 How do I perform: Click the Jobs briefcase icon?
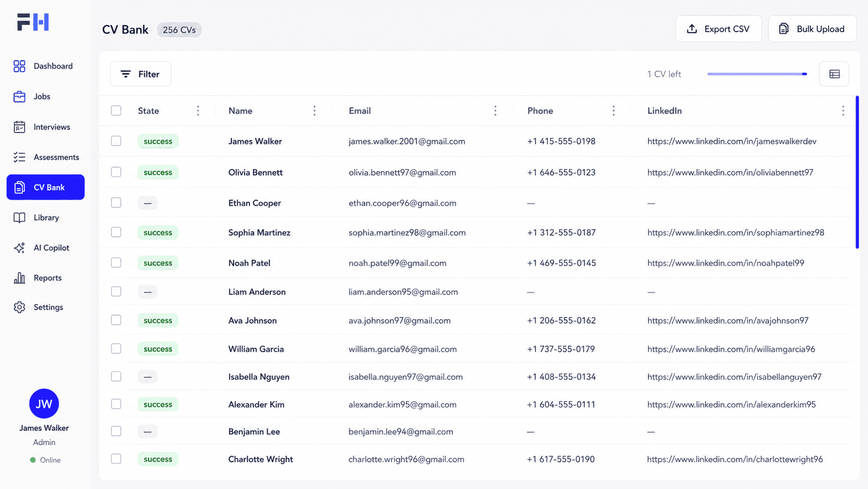click(19, 97)
